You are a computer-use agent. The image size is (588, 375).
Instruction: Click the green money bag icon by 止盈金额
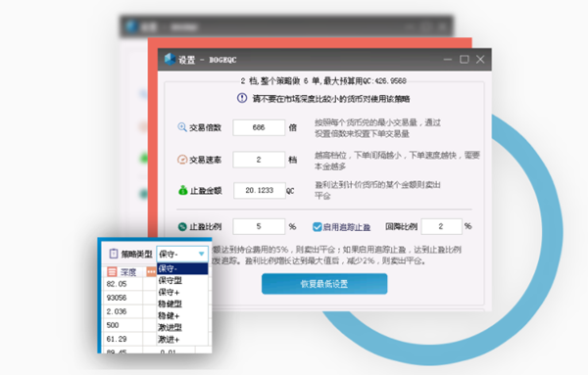[x=182, y=190]
